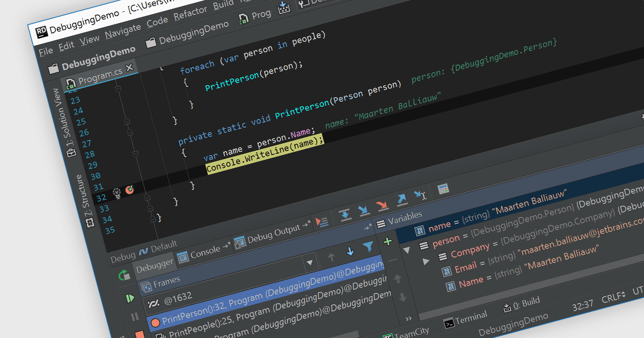Screen dimensions: 644x338
Task: Open the Solution View tool window
Action: [63, 122]
